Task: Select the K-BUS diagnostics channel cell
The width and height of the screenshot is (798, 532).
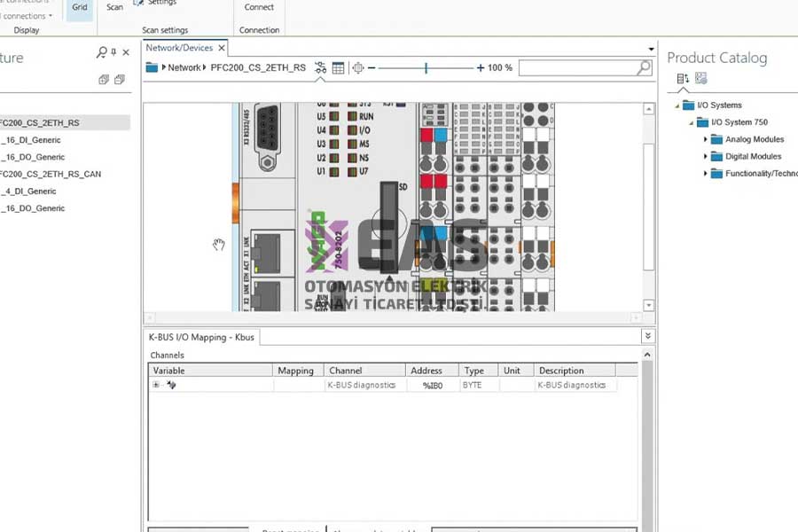Action: coord(365,386)
